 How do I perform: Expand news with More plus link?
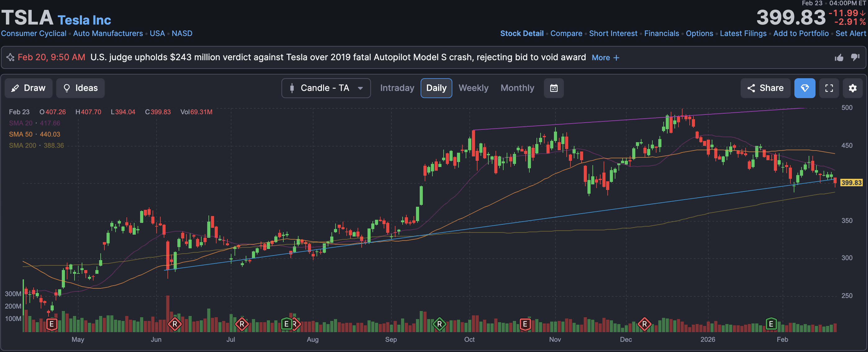click(x=605, y=57)
